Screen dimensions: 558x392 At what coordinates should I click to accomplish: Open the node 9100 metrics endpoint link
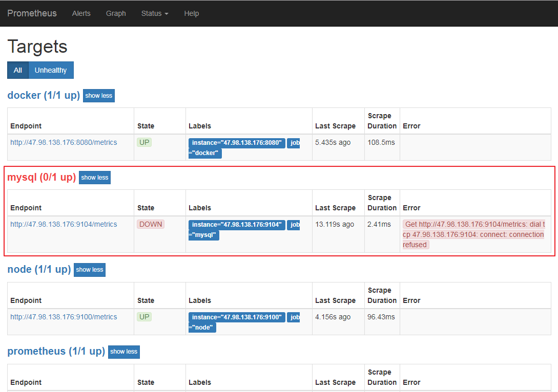coord(64,317)
